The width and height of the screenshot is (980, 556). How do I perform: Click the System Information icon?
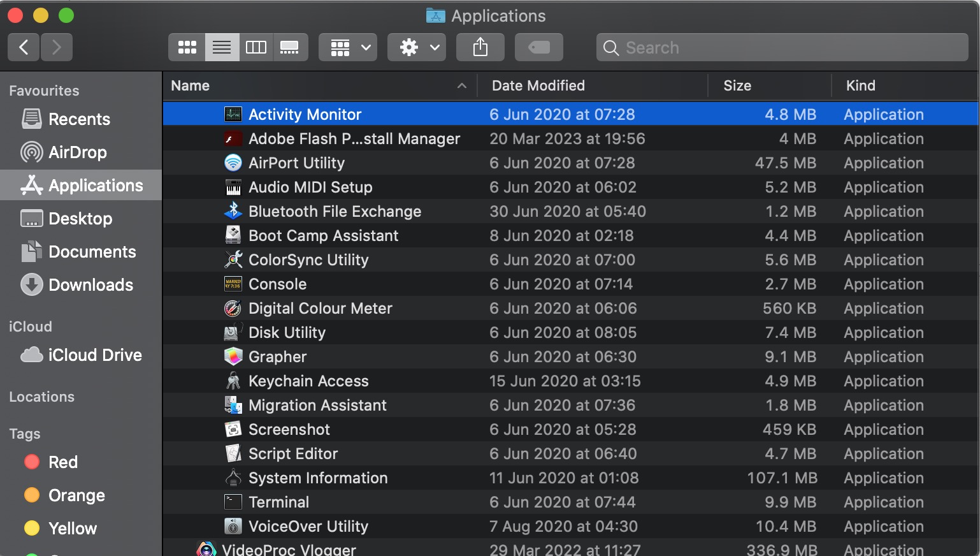point(233,478)
